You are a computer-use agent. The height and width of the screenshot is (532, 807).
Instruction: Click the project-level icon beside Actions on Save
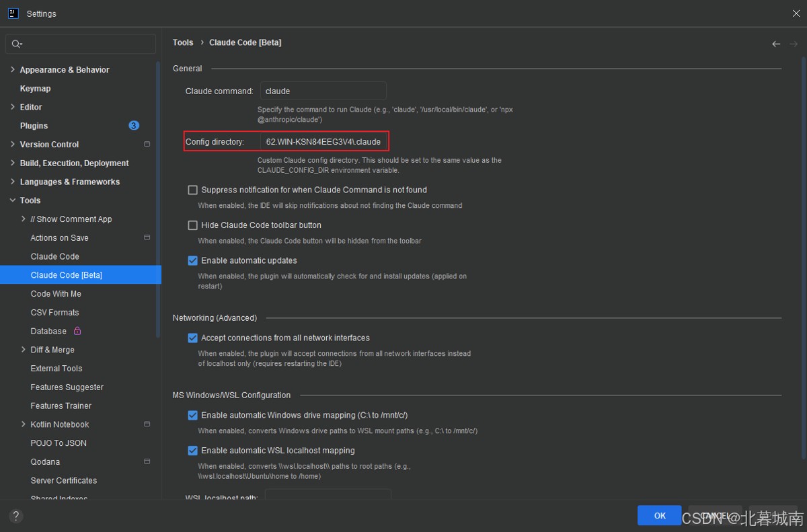click(147, 237)
